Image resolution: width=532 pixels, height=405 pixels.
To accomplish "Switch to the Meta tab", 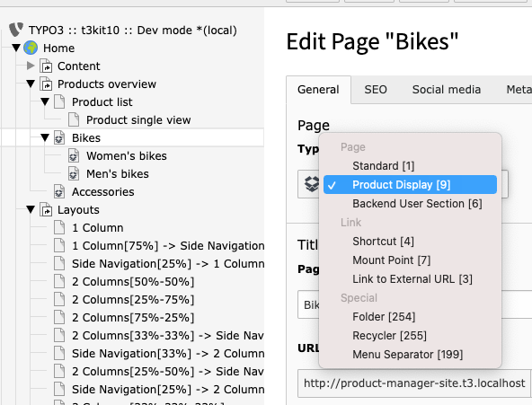I will (x=519, y=90).
